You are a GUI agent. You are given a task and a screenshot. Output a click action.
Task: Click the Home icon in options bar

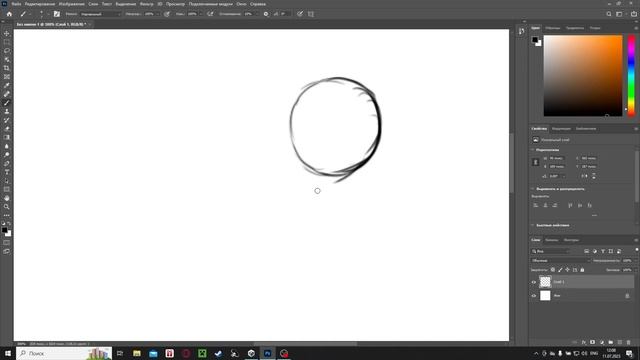(x=9, y=14)
